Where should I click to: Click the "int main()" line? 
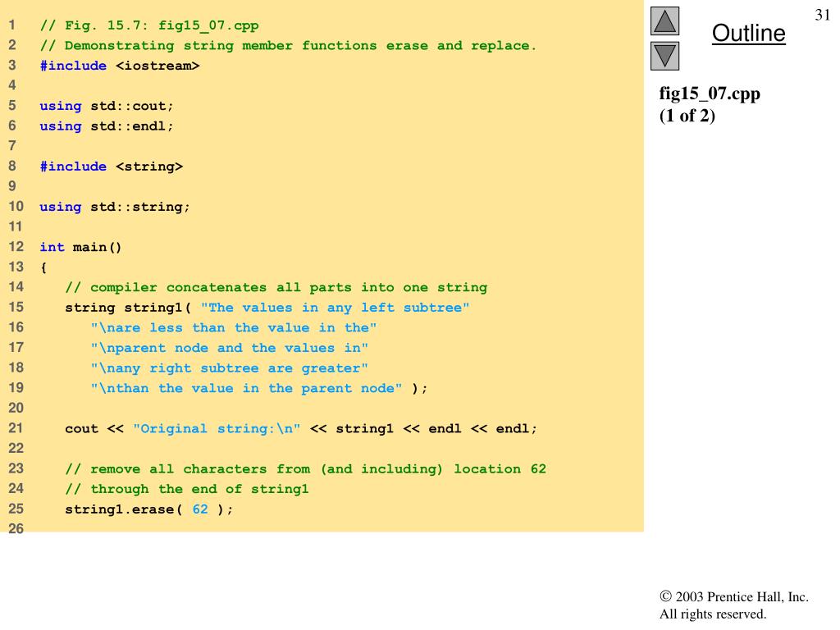[x=81, y=247]
